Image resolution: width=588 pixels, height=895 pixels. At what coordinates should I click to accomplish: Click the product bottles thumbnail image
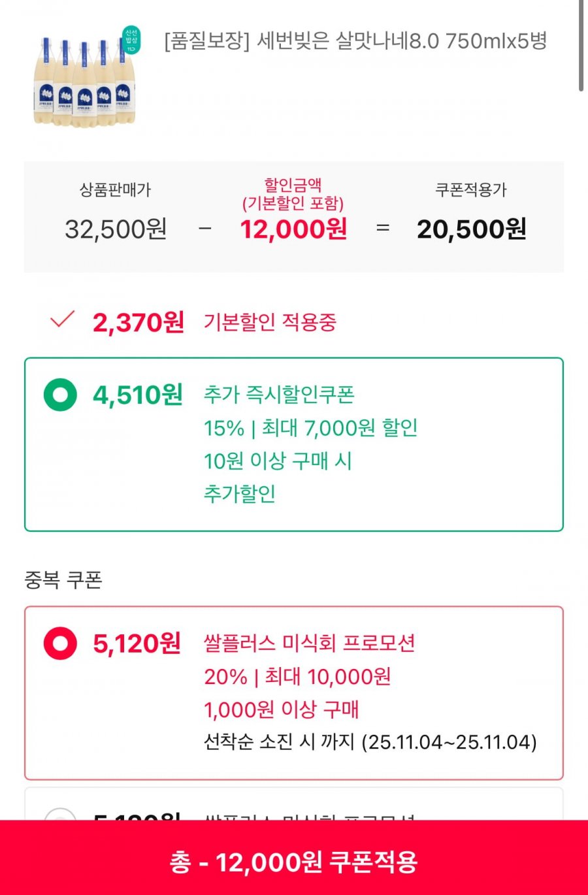(86, 78)
